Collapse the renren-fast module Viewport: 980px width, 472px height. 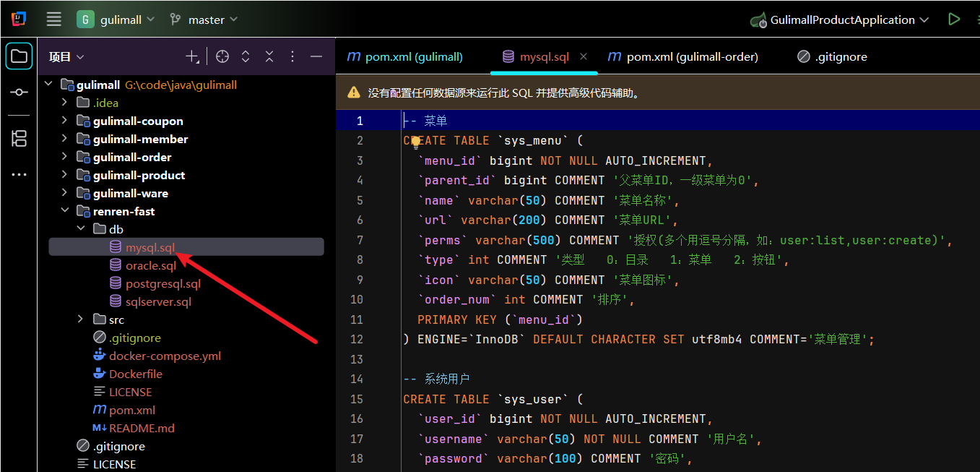(x=64, y=211)
